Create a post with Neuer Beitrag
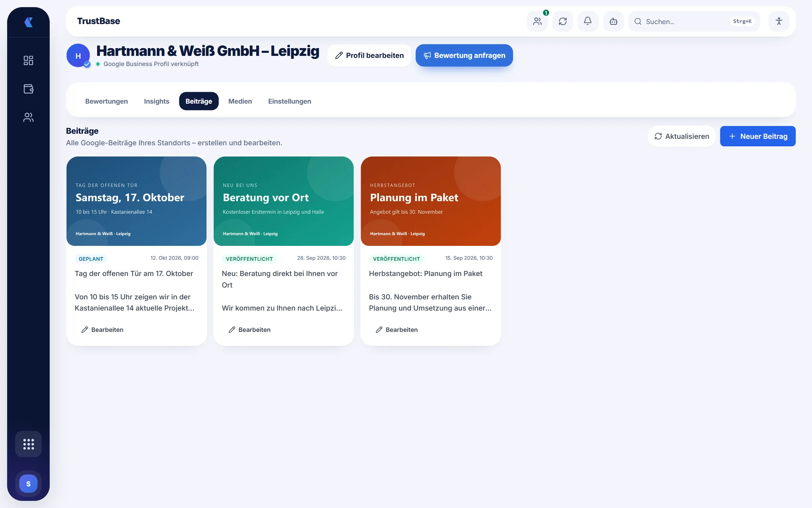The height and width of the screenshot is (508, 812). [758, 136]
